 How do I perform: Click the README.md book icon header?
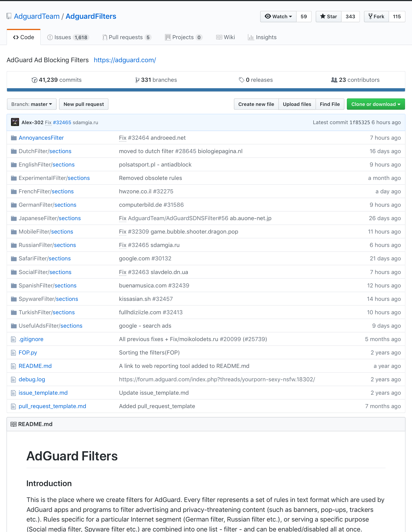pyautogui.click(x=13, y=424)
